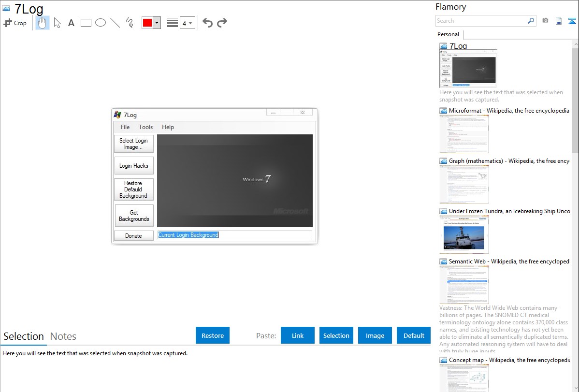Open the line width dropdown showing 4
The image size is (579, 392).
point(188,23)
